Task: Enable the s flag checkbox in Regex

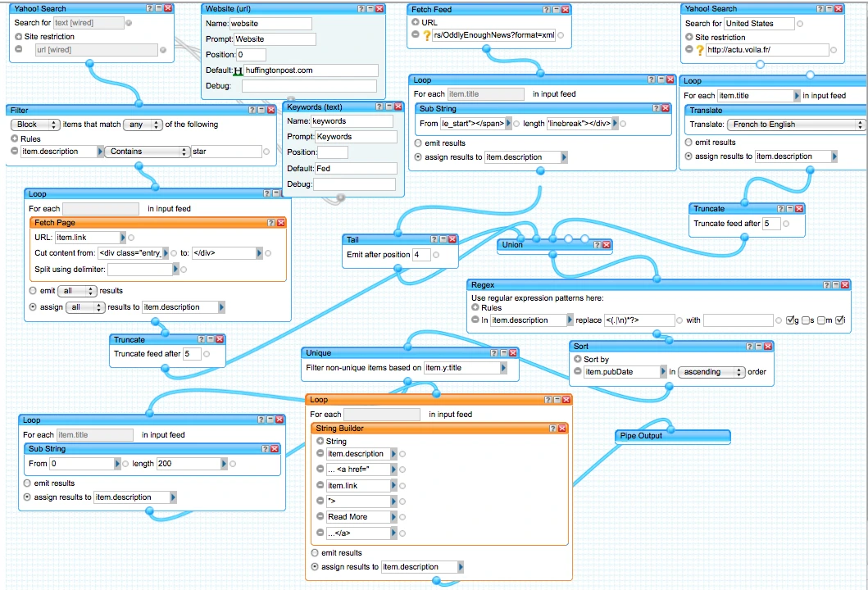Action: 807,320
